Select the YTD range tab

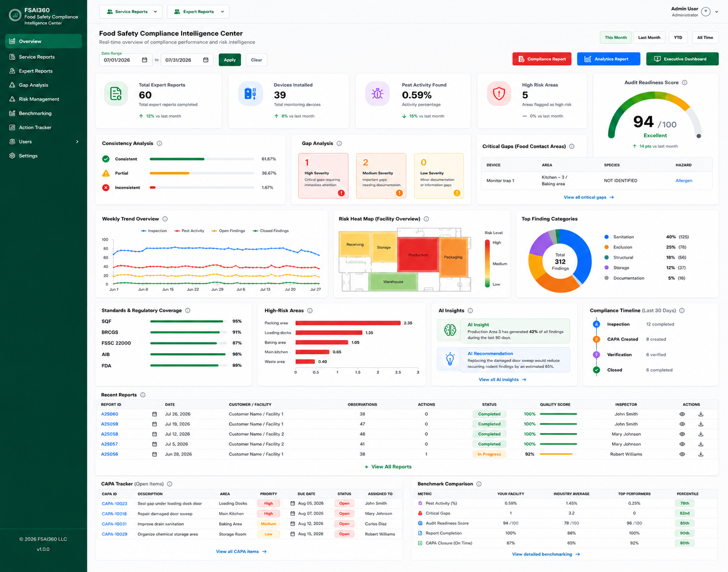tap(678, 38)
